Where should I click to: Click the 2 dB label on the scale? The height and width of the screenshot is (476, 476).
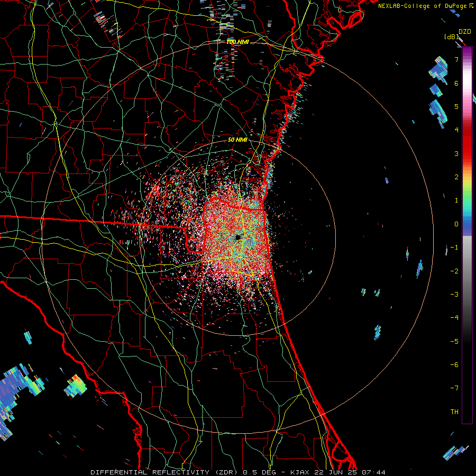[456, 177]
